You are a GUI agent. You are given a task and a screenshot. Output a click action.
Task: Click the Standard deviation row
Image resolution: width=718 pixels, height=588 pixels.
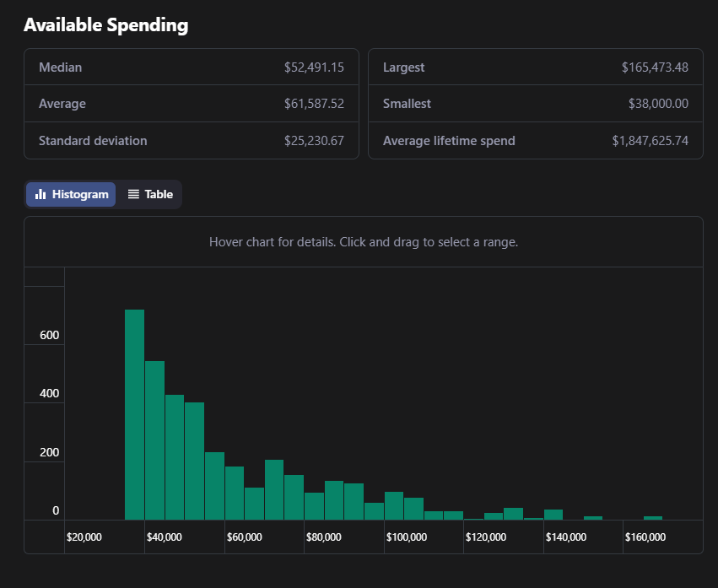192,141
